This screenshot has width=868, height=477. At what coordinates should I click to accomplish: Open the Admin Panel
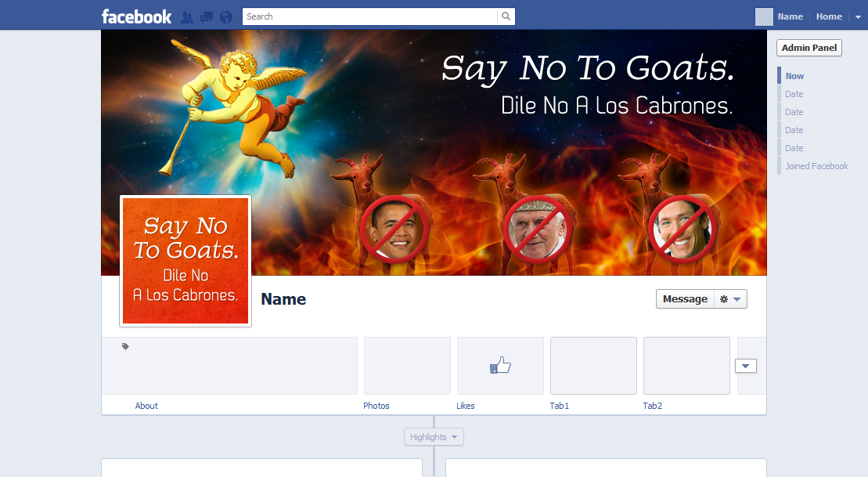[809, 48]
